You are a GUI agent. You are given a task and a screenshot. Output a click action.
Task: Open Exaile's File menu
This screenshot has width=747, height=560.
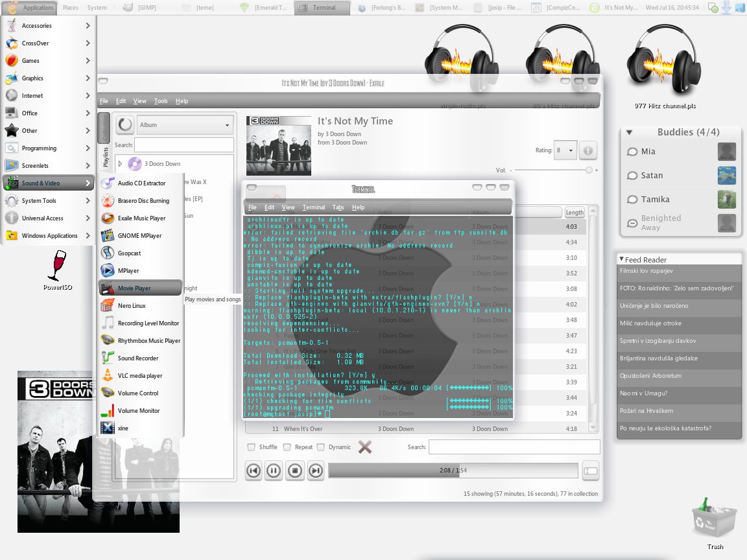[104, 101]
